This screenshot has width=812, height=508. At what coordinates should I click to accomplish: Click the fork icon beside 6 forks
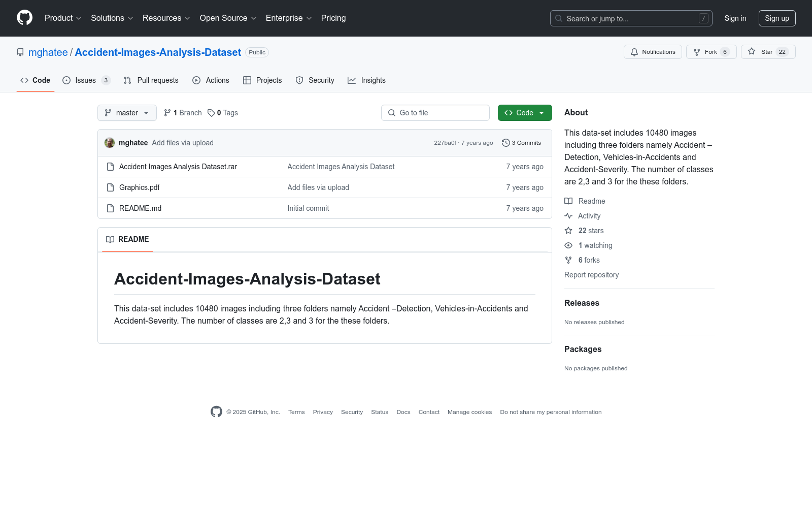(568, 260)
